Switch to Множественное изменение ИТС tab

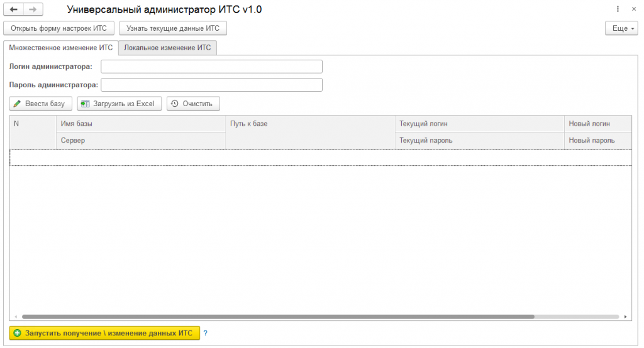tap(61, 48)
